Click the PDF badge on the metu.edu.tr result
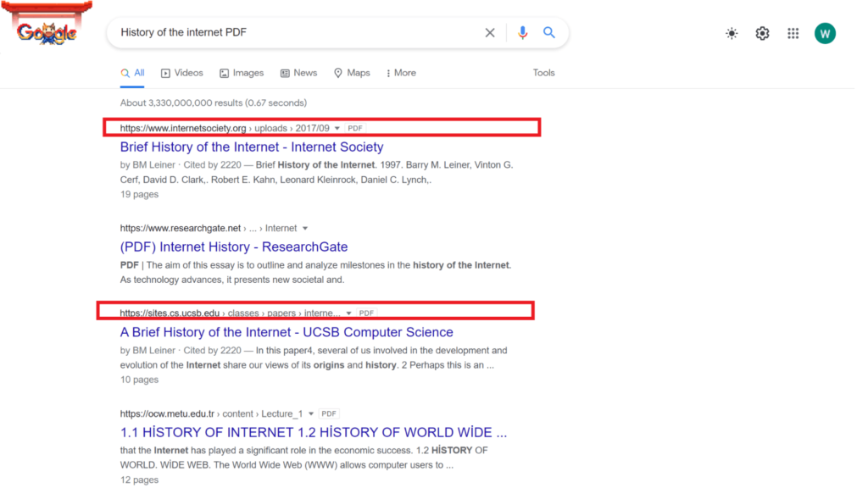 point(329,413)
